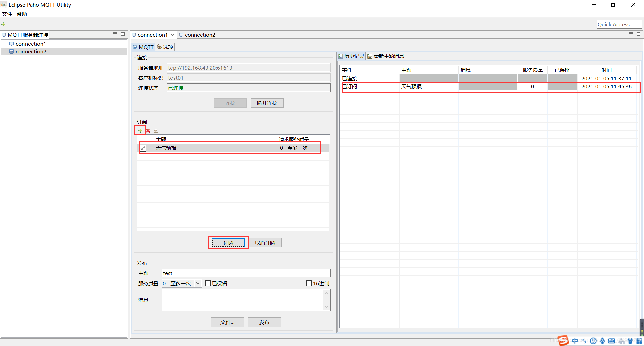The width and height of the screenshot is (644, 346).
Task: Enable the 16进制 hex checkbox
Action: tap(309, 283)
